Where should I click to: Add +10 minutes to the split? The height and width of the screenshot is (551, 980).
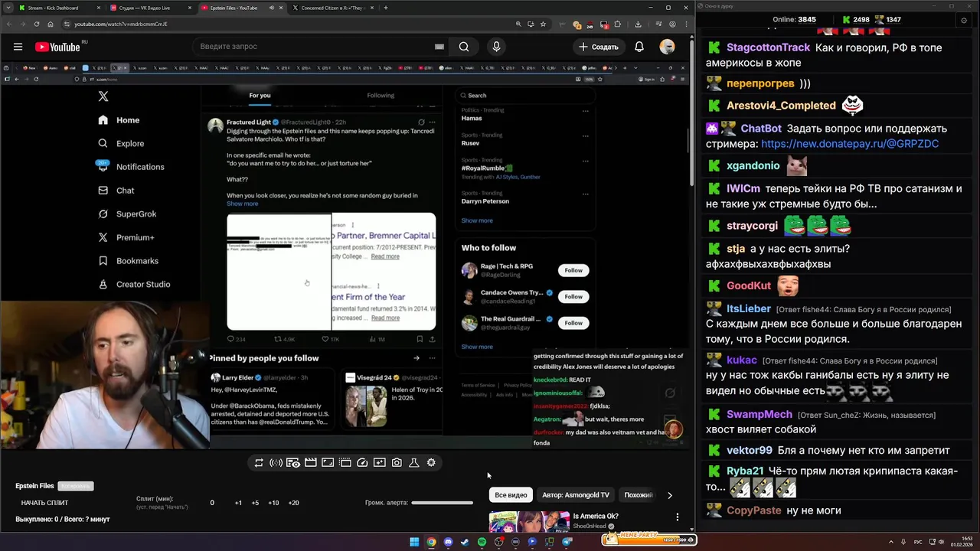[x=273, y=503]
